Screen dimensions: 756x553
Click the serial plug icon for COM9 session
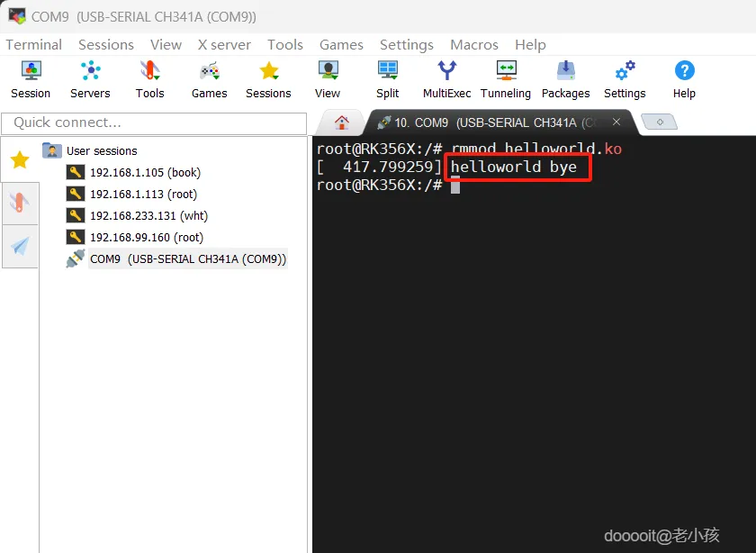76,258
